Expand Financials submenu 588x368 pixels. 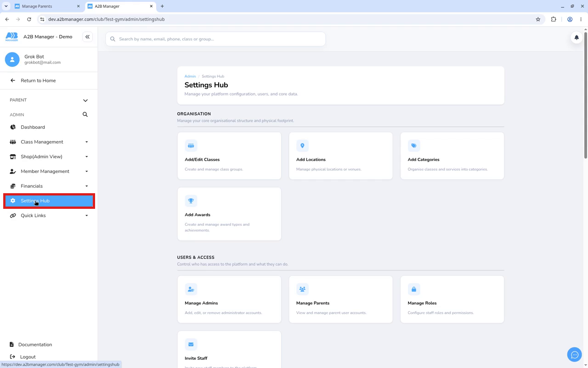point(86,186)
